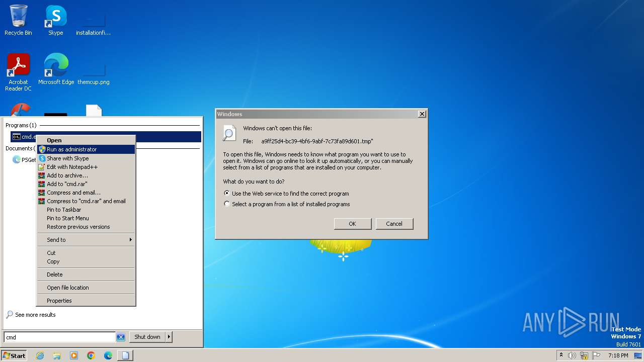
Task: Select Edit with Notepad++
Action: pyautogui.click(x=86, y=167)
